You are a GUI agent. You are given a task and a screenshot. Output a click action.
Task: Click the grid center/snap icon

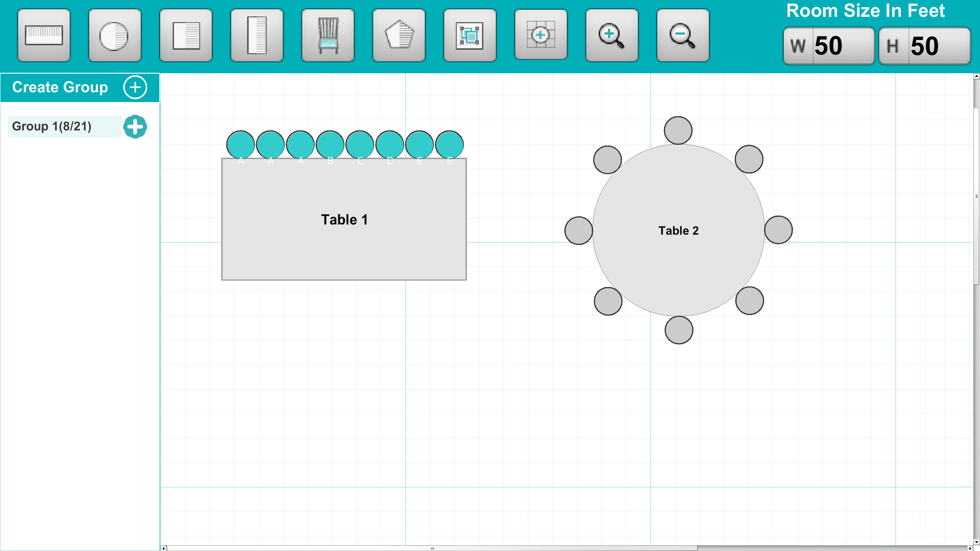click(x=541, y=35)
